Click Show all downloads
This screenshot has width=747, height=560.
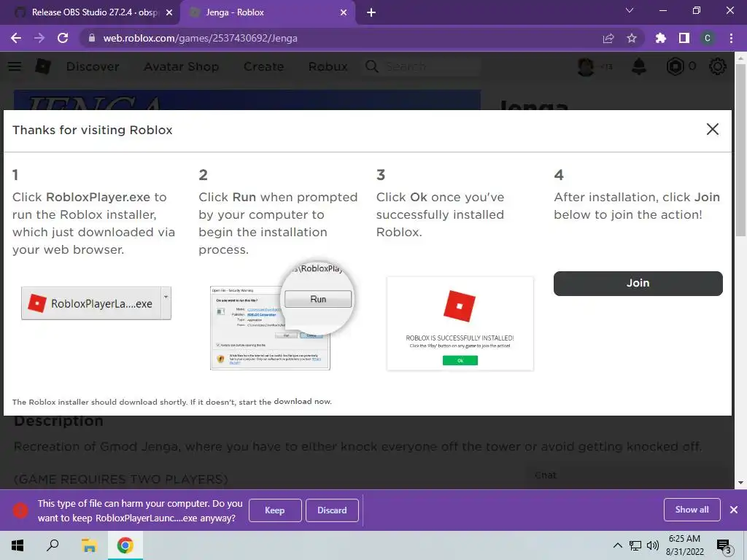(692, 510)
